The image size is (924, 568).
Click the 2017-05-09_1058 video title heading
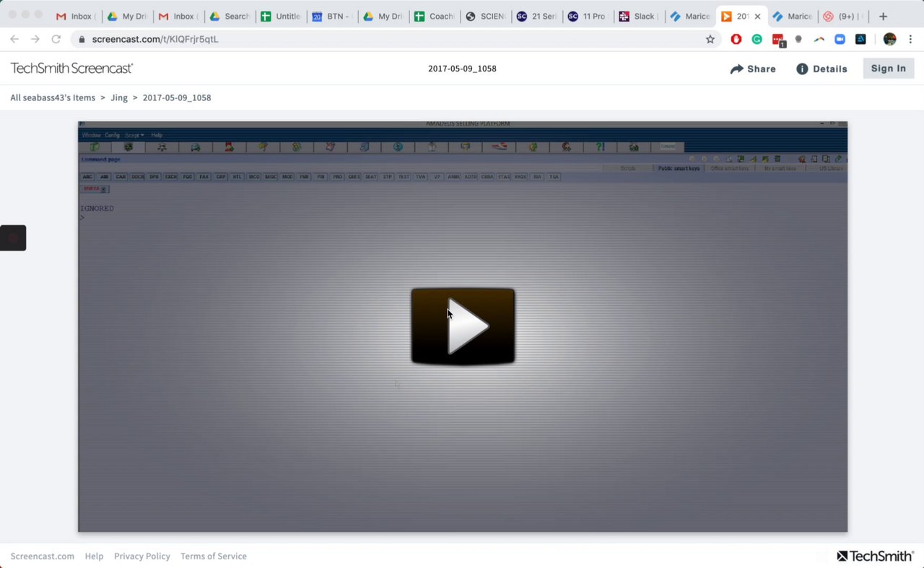[x=462, y=69]
